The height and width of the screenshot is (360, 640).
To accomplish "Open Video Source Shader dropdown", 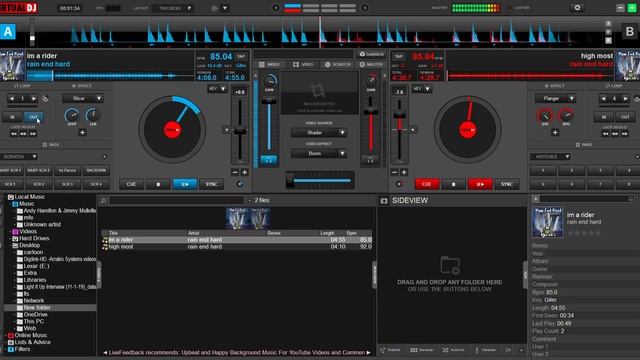I will click(319, 133).
